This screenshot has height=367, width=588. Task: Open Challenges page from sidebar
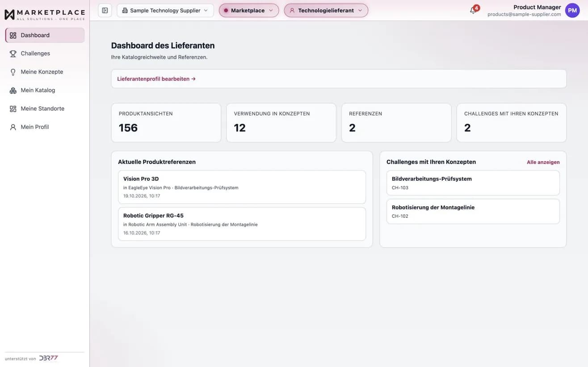(x=45, y=54)
